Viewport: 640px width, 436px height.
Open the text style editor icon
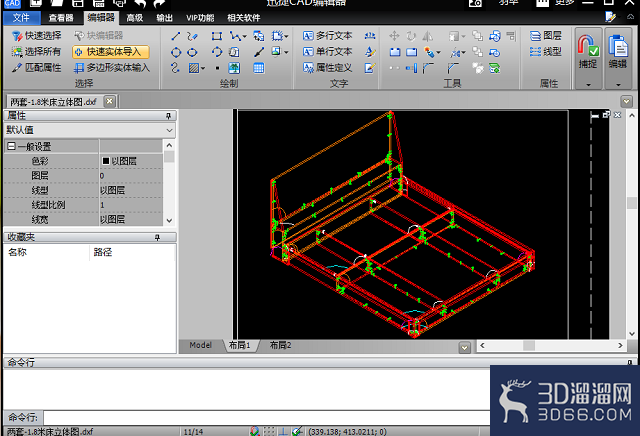(370, 52)
